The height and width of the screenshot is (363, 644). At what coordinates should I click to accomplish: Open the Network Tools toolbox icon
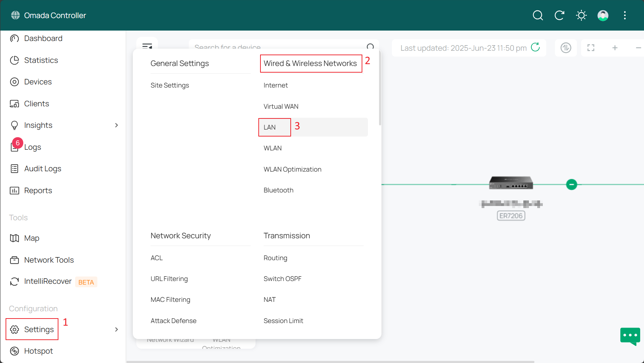(14, 260)
